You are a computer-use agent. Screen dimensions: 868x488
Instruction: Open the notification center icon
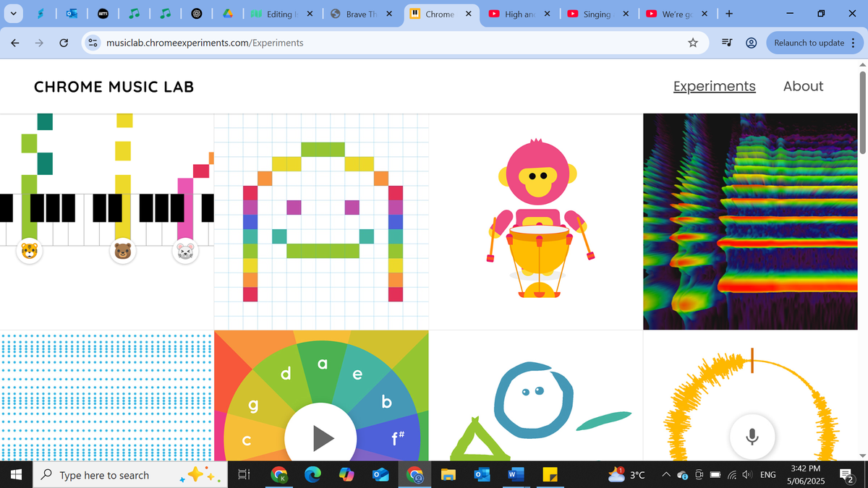[x=846, y=475]
